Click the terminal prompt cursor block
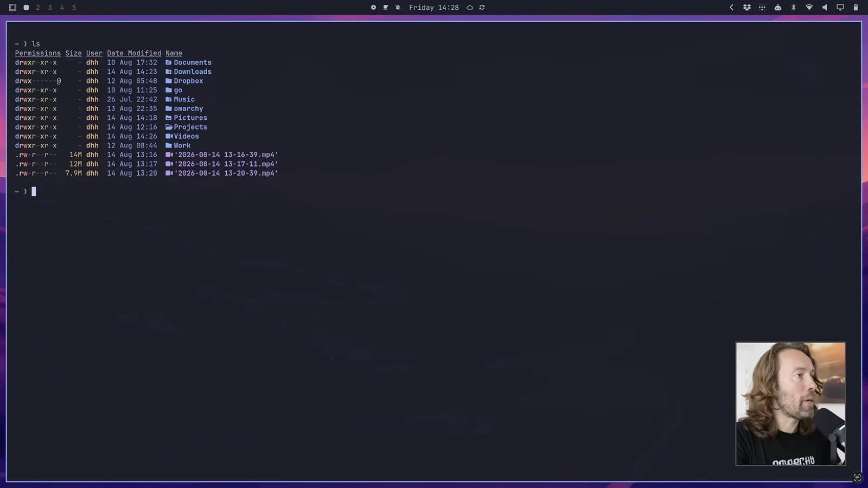 (34, 191)
